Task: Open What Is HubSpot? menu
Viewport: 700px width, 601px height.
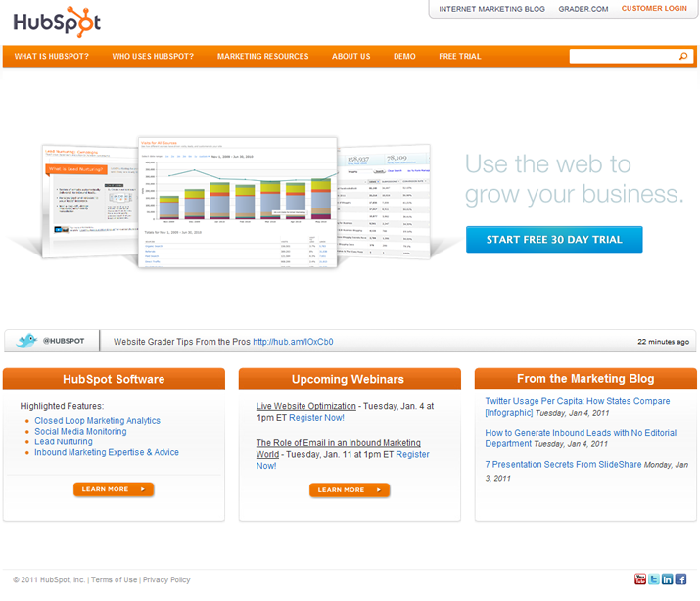Action: coord(51,56)
